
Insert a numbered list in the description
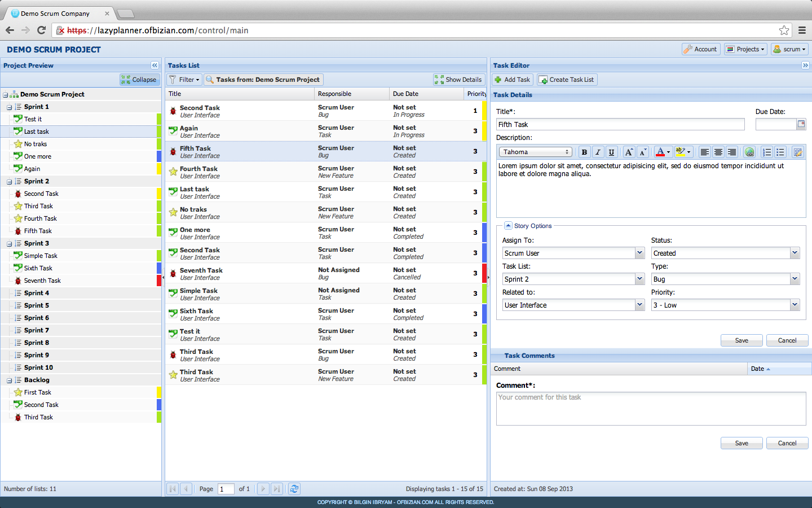[767, 152]
